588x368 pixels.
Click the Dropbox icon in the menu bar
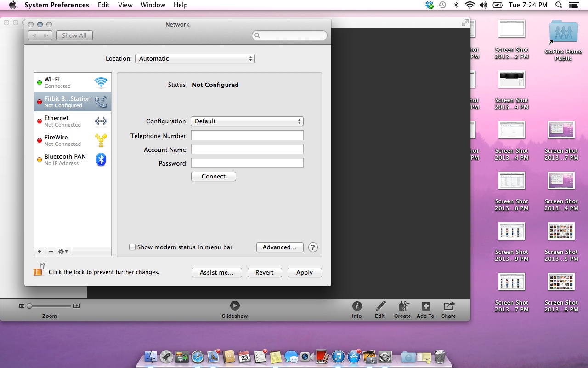(429, 5)
